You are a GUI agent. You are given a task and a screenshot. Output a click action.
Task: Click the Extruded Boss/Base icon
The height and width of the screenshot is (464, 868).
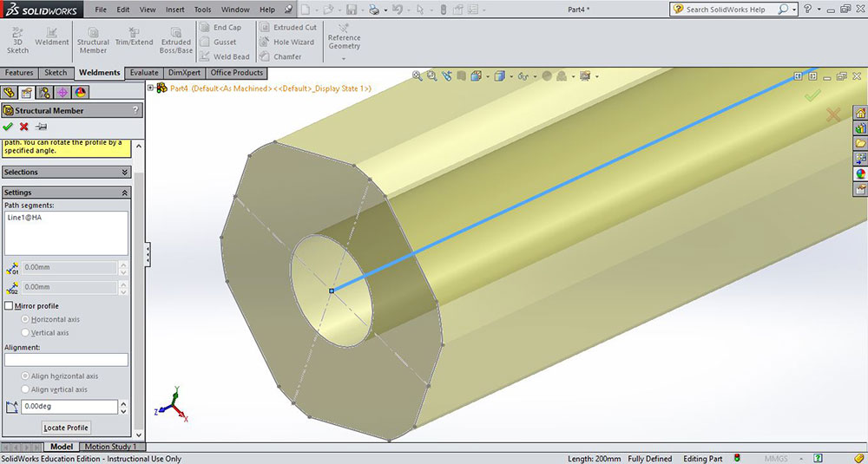point(175,40)
